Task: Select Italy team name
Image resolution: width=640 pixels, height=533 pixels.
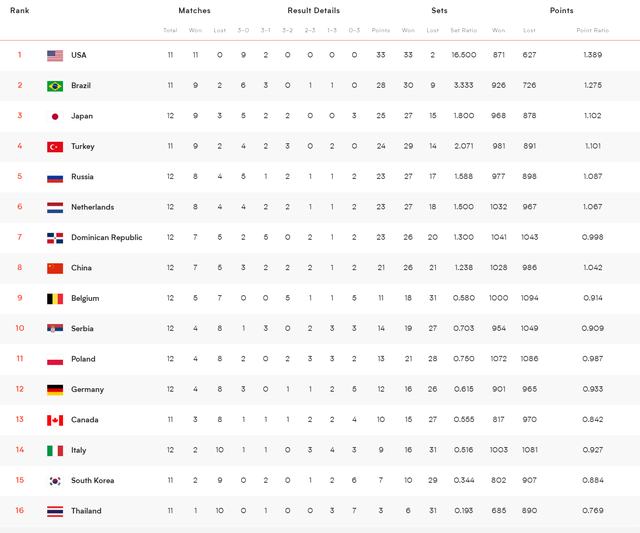Action: [x=78, y=451]
